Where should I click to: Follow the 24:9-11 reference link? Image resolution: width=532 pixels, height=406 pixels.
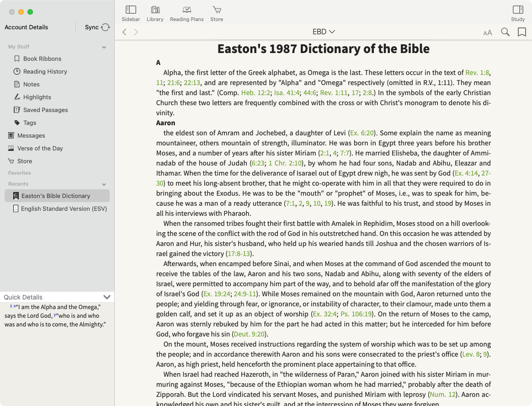[x=245, y=294]
